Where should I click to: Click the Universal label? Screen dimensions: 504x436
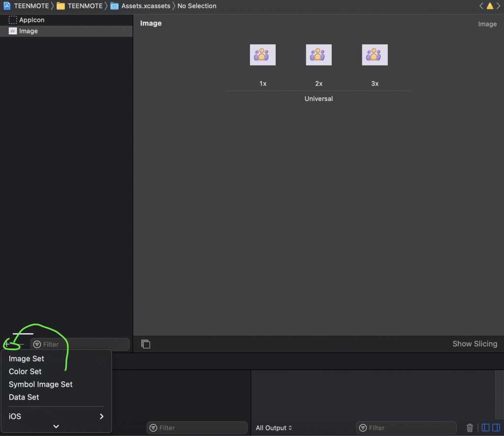(x=318, y=98)
